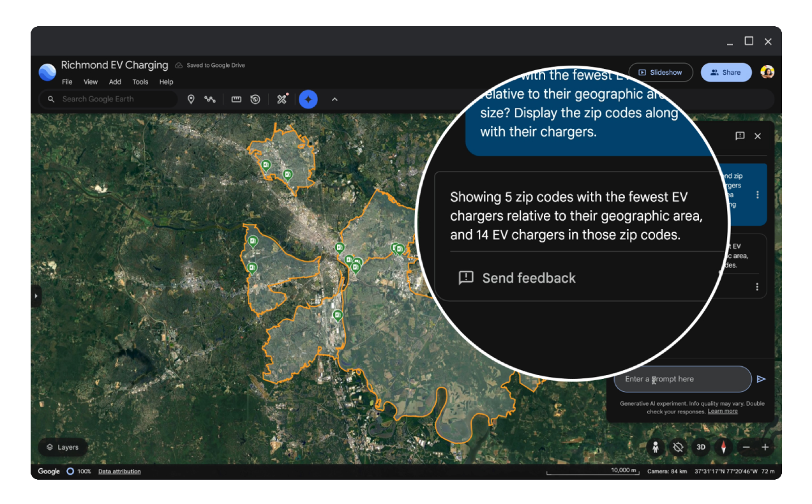Open the View menu
The width and height of the screenshot is (812, 504).
91,82
